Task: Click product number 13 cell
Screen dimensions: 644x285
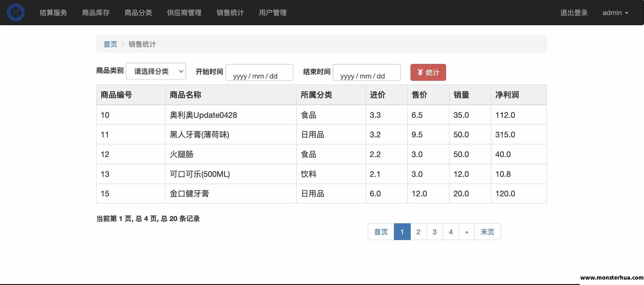Action: (x=131, y=174)
